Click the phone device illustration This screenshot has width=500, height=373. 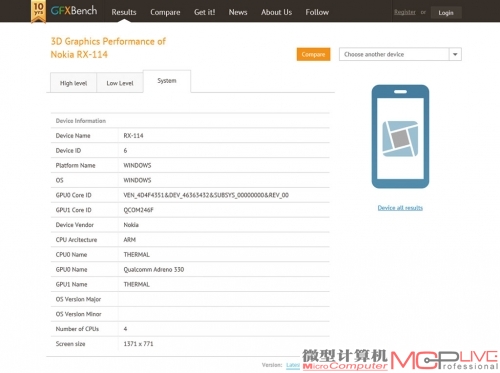click(400, 136)
